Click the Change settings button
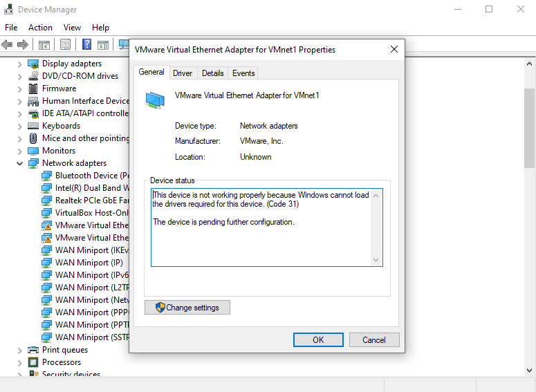 click(187, 308)
